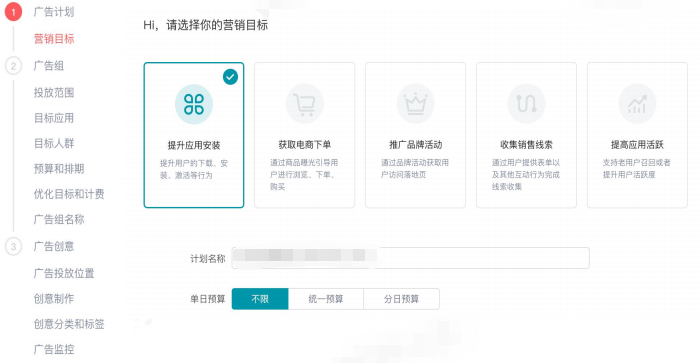Navigate to 预算和排期
The image size is (700, 363).
[59, 169]
